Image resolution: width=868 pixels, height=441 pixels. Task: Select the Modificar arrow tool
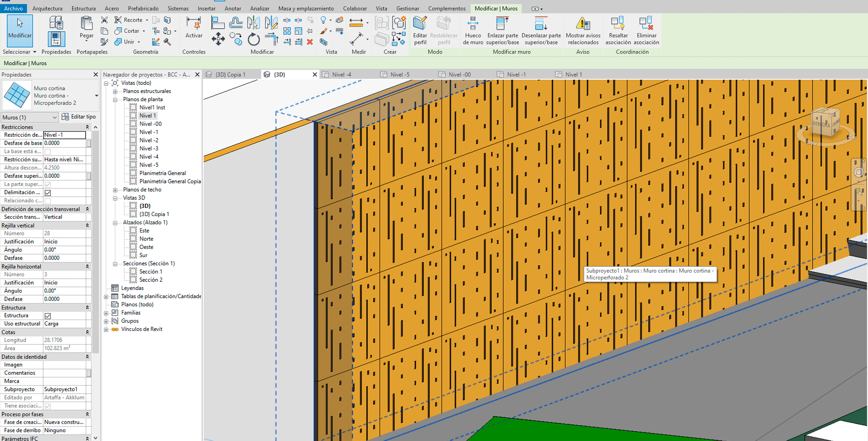(20, 30)
